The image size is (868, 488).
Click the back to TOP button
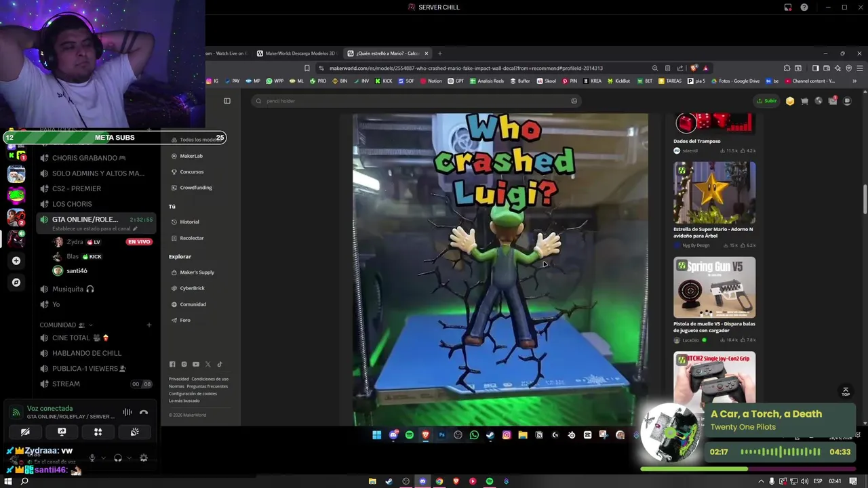click(x=845, y=392)
